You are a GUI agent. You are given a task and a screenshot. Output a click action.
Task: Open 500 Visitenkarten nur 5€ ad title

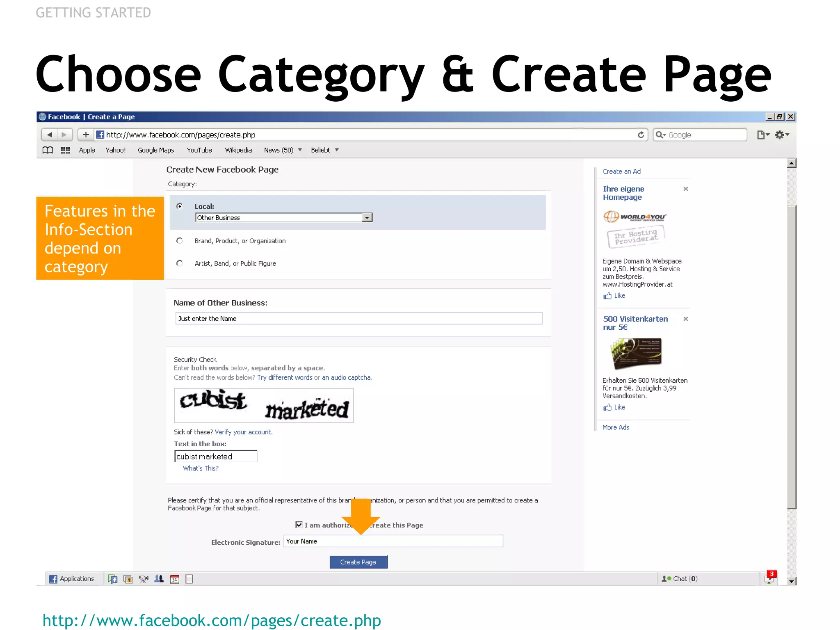point(635,323)
